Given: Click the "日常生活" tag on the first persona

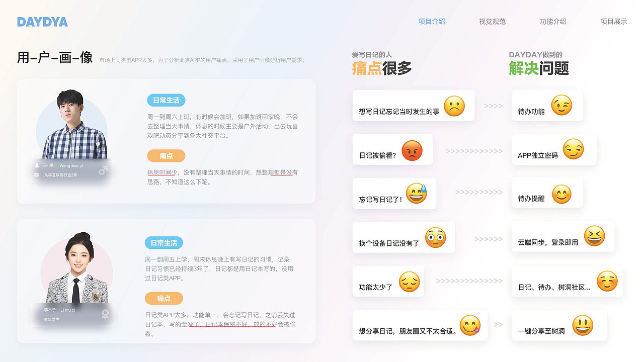Looking at the screenshot, I should [166, 100].
